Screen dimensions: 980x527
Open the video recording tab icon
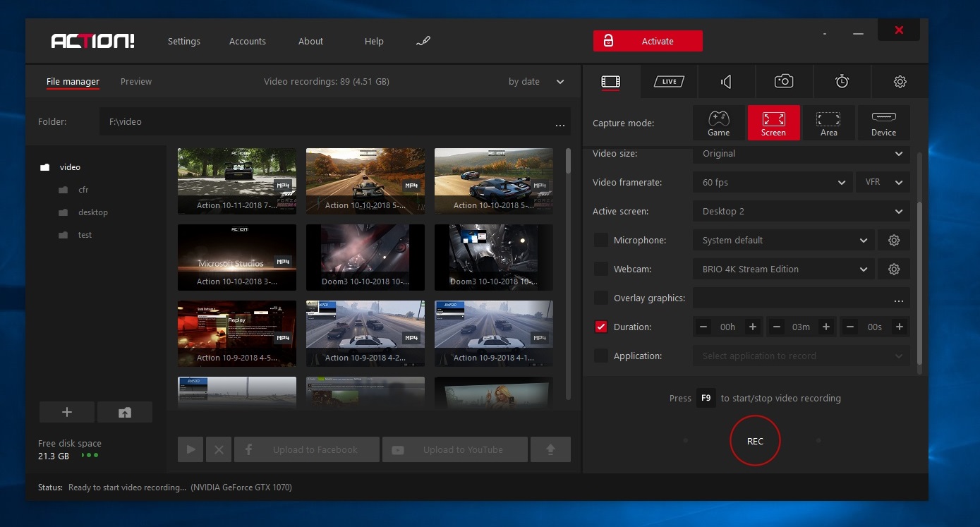click(611, 82)
